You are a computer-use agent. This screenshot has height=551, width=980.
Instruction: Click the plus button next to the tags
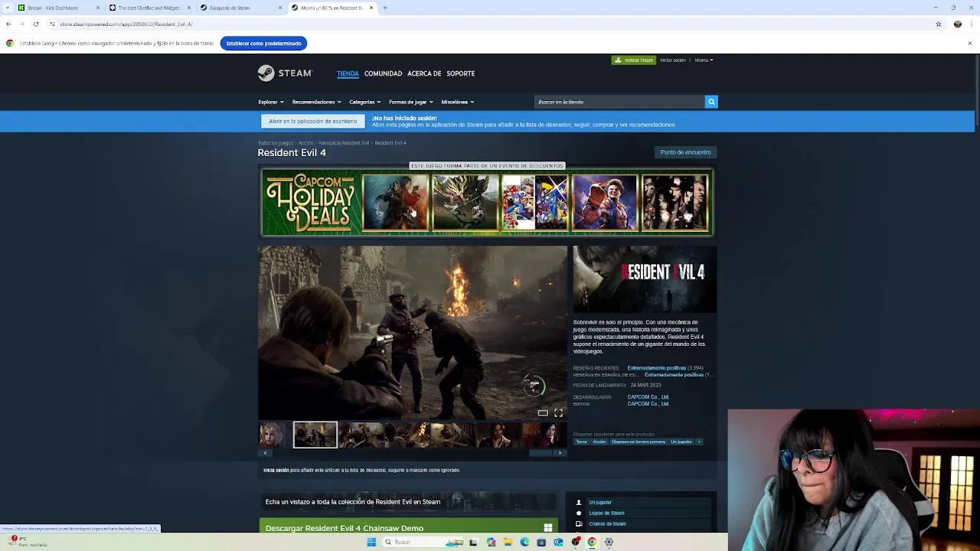pyautogui.click(x=698, y=442)
